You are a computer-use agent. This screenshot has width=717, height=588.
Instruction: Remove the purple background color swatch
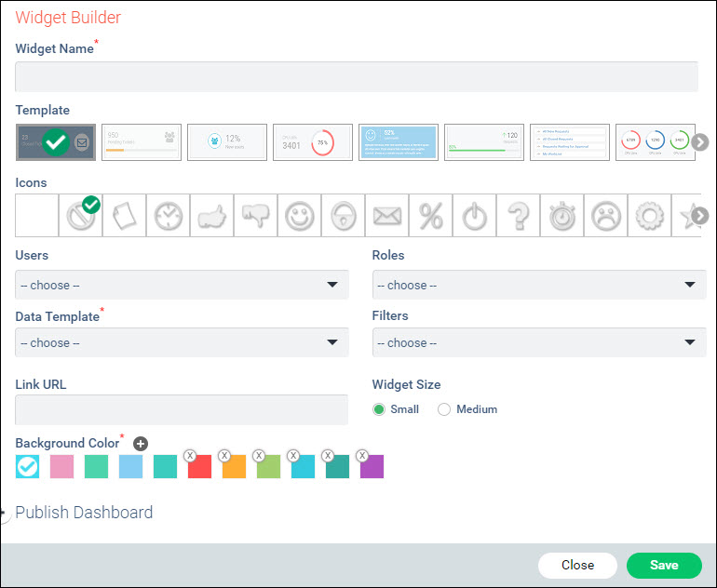(362, 456)
